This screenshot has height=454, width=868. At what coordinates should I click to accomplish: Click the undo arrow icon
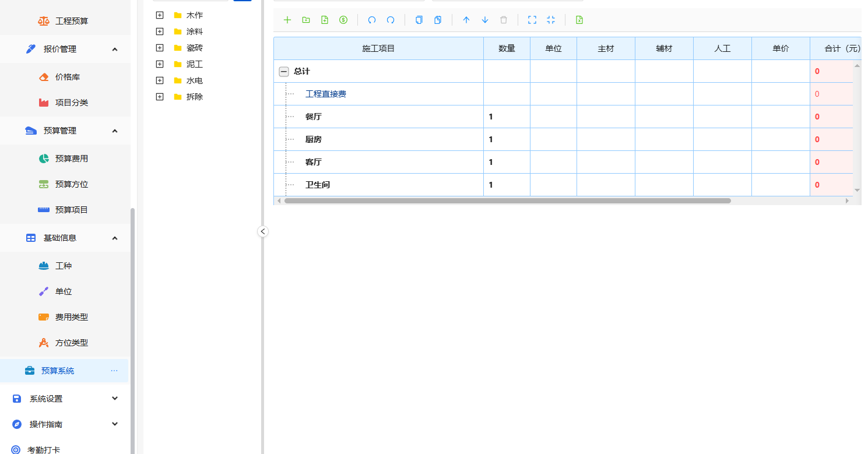(x=372, y=20)
